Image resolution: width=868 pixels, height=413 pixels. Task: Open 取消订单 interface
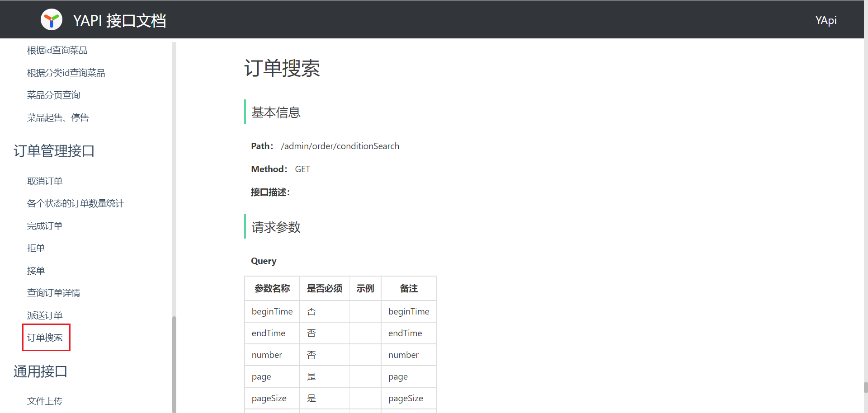(x=45, y=181)
